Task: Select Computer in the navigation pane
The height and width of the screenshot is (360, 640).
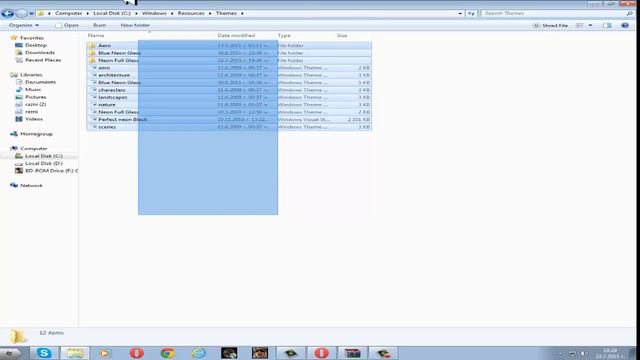Action: coord(33,149)
